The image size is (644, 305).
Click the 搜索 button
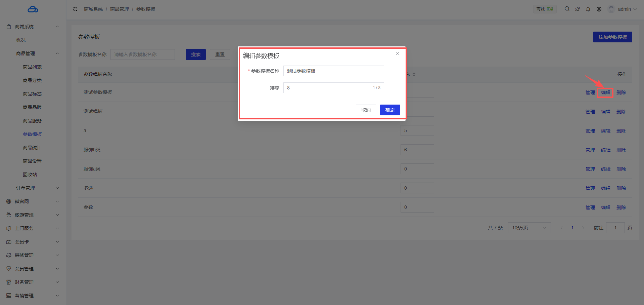pyautogui.click(x=196, y=54)
